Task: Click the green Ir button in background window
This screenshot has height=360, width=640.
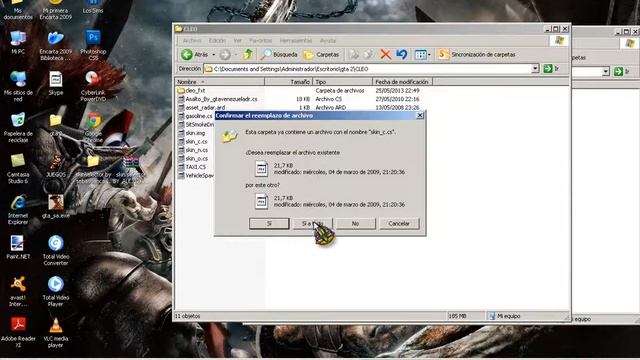Action: (622, 71)
